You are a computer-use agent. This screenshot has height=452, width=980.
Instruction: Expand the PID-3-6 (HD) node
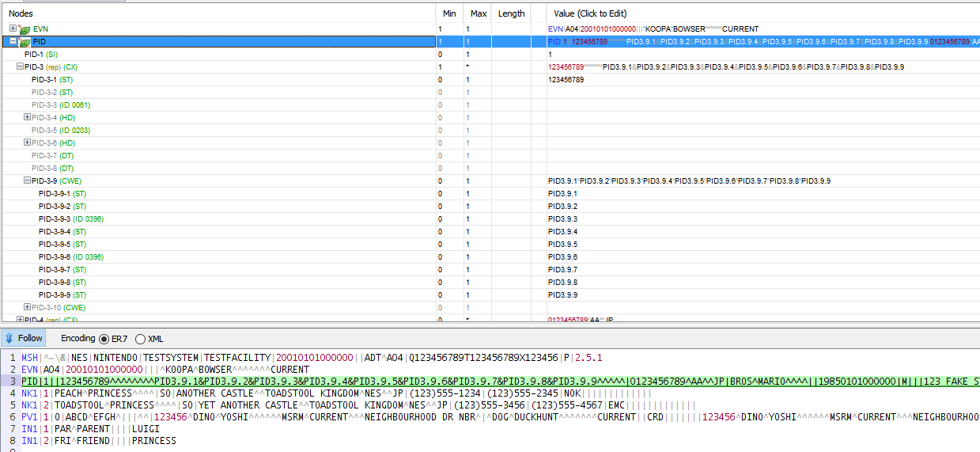click(27, 142)
